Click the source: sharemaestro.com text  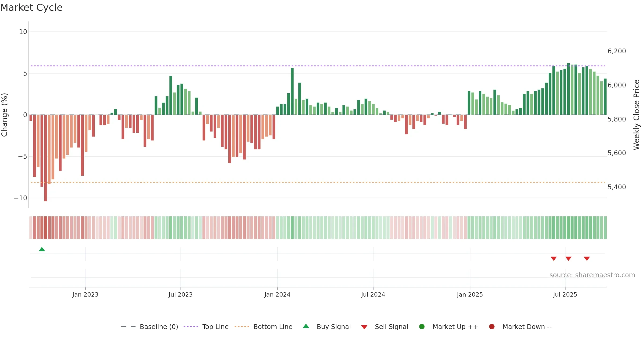[x=592, y=275]
